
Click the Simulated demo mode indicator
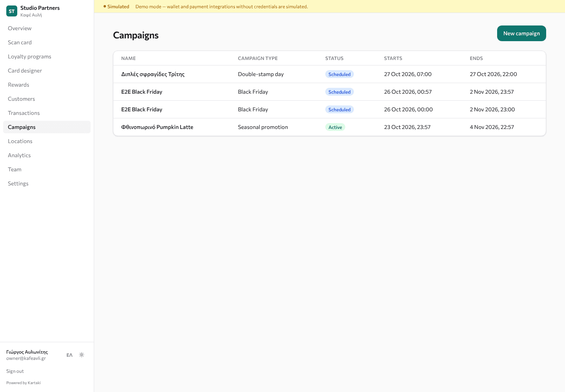tap(116, 7)
